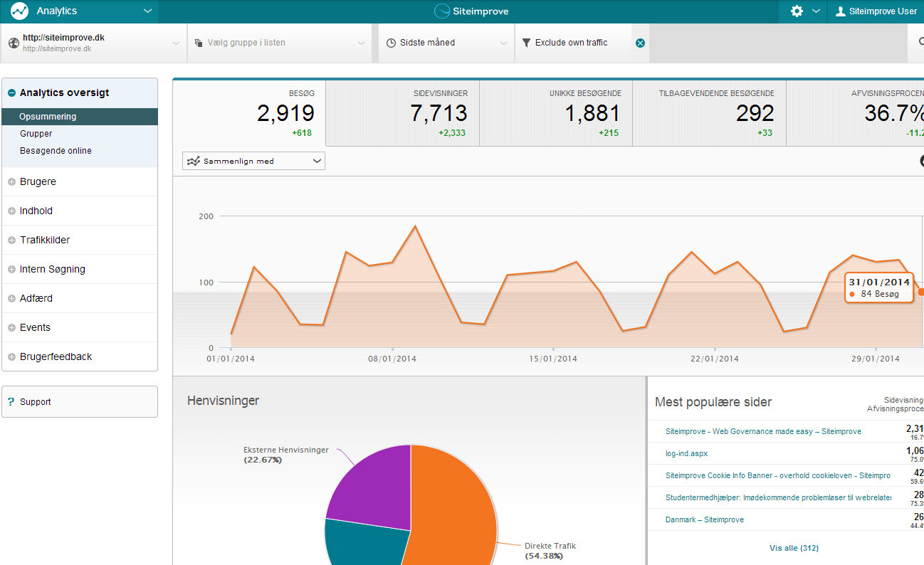Click the 31/01/2014 data point on the chart
This screenshot has height=565, width=924.
(x=920, y=292)
